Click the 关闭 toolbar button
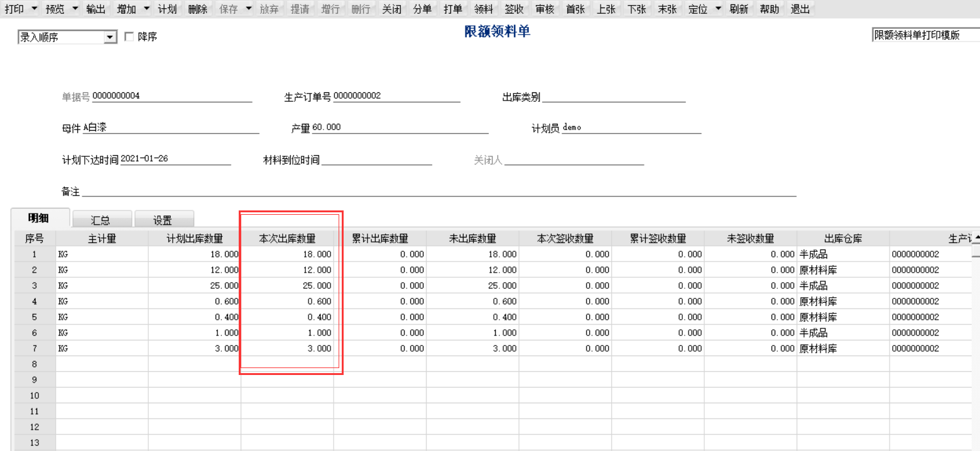Viewport: 980px width, 451px height. [392, 9]
